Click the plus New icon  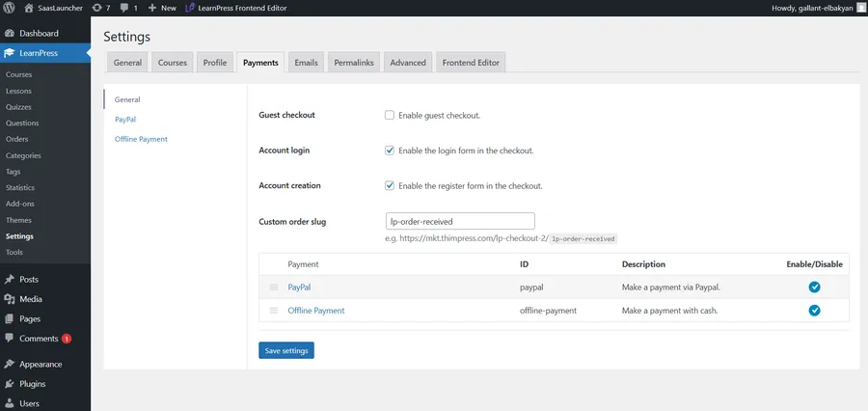point(152,8)
